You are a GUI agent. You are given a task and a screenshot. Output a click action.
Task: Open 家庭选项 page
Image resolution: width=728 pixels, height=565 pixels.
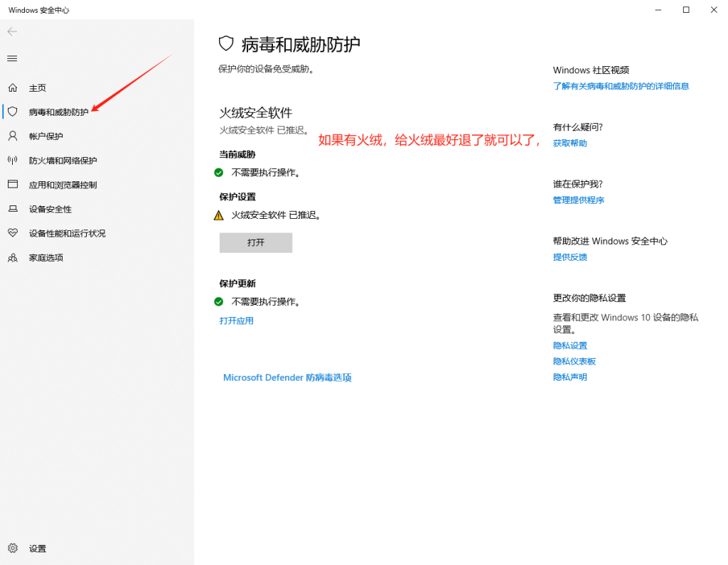[46, 258]
